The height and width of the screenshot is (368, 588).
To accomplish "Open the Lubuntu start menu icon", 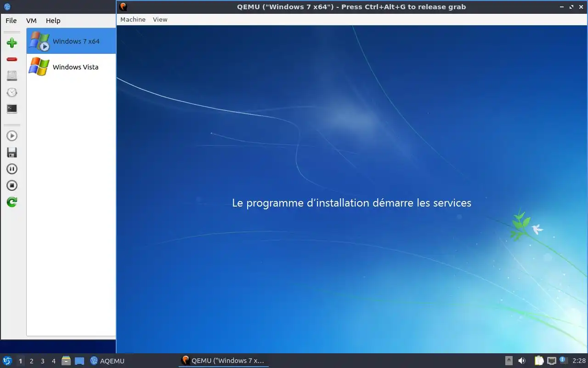I will [x=7, y=361].
